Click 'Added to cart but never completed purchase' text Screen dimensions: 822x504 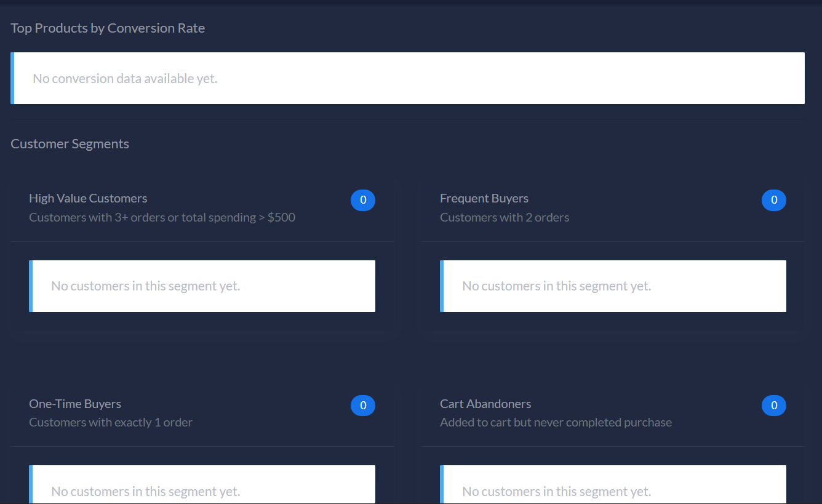click(556, 422)
